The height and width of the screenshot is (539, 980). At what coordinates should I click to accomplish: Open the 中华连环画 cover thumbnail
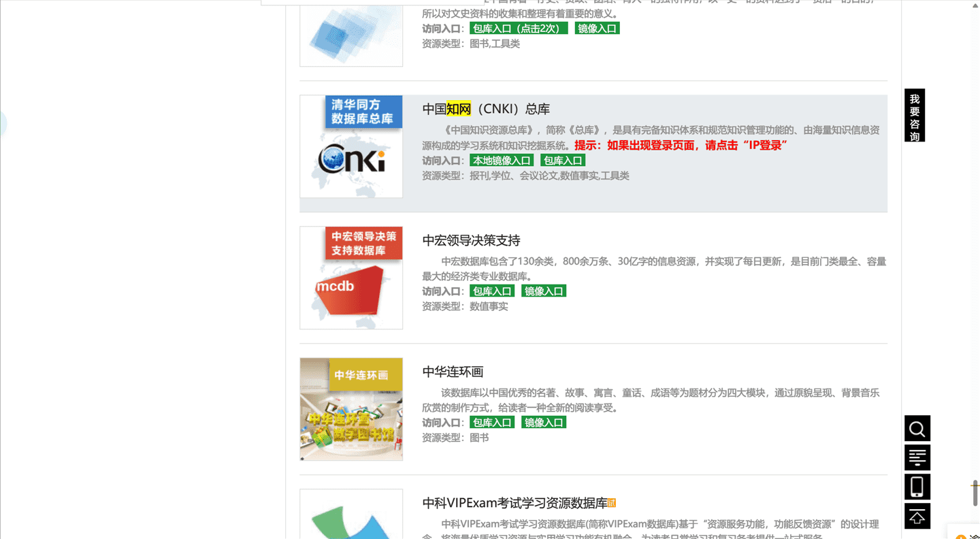pos(351,409)
